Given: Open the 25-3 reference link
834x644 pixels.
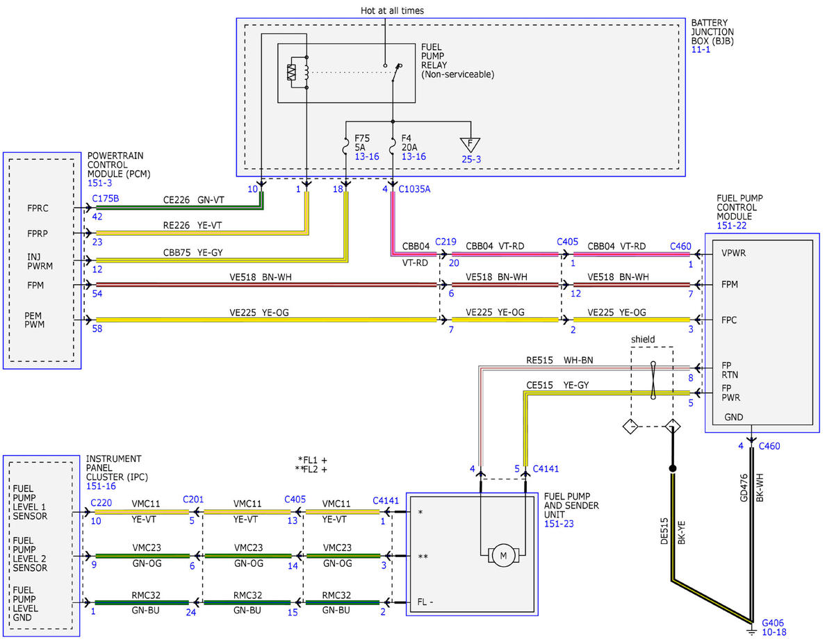Looking at the screenshot, I should pyautogui.click(x=471, y=159).
